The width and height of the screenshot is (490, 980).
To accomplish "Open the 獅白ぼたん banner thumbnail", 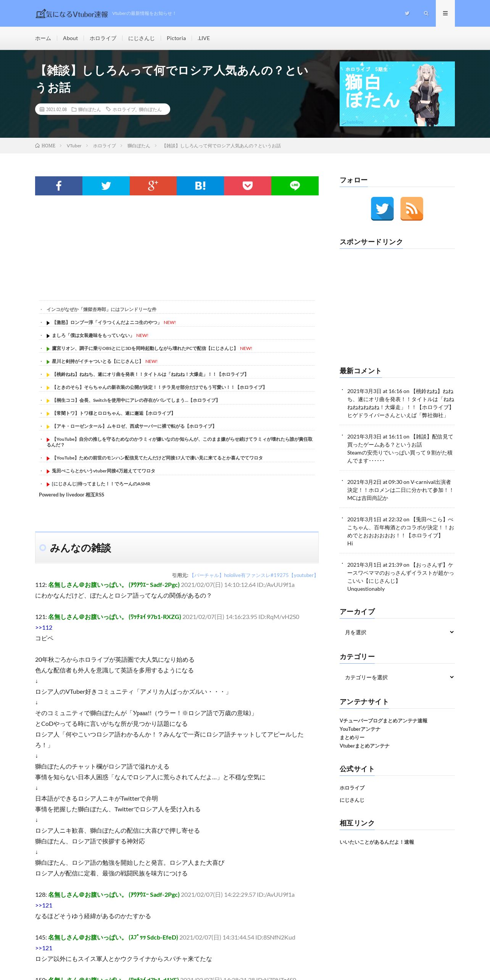I will pyautogui.click(x=397, y=94).
